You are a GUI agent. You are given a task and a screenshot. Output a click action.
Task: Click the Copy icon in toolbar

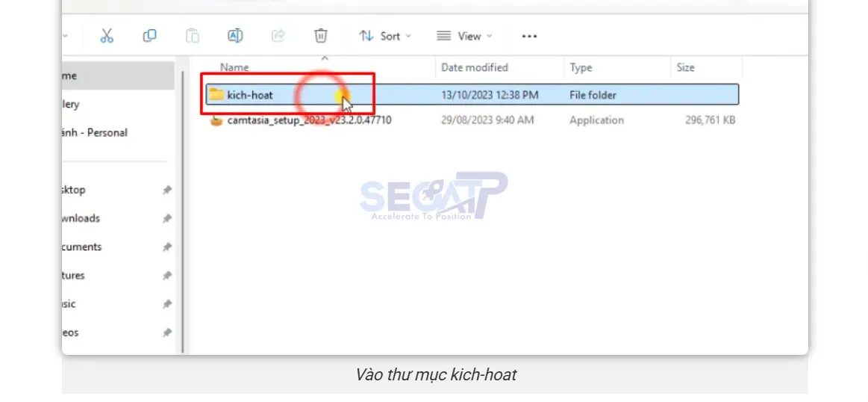click(x=149, y=36)
